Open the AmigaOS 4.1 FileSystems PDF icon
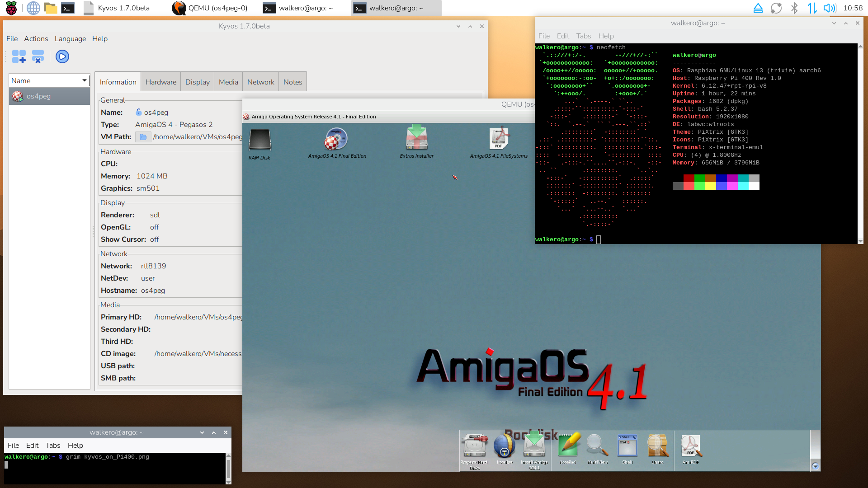Viewport: 868px width, 488px height. pos(499,139)
